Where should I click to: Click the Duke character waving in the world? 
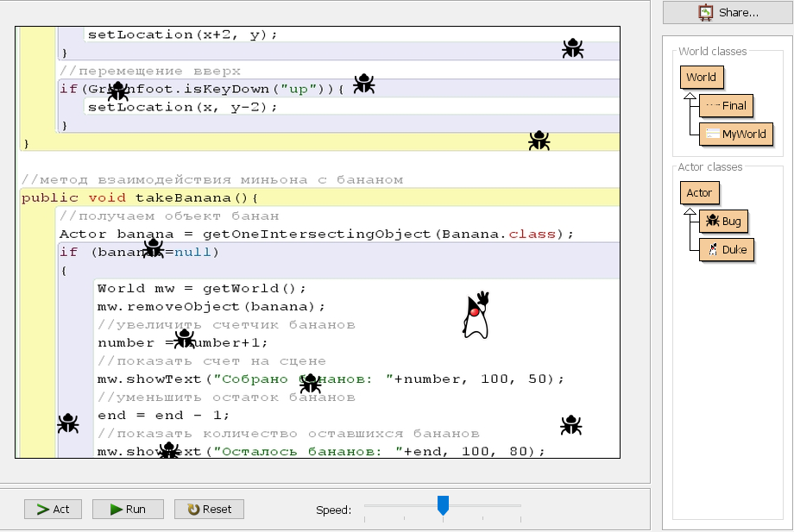[476, 316]
